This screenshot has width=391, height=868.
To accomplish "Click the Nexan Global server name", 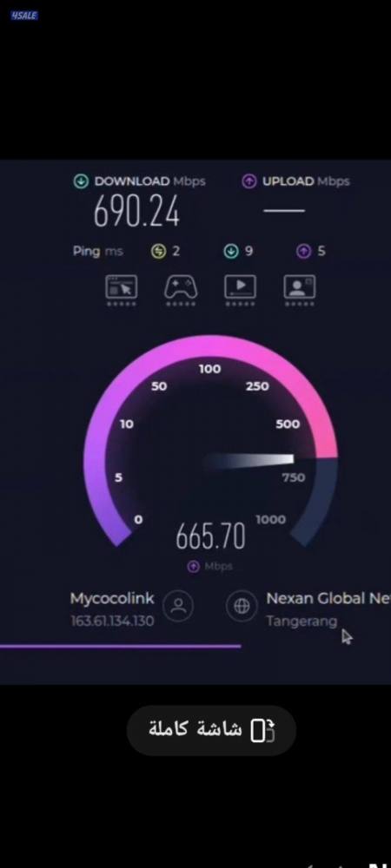I will pyautogui.click(x=328, y=598).
